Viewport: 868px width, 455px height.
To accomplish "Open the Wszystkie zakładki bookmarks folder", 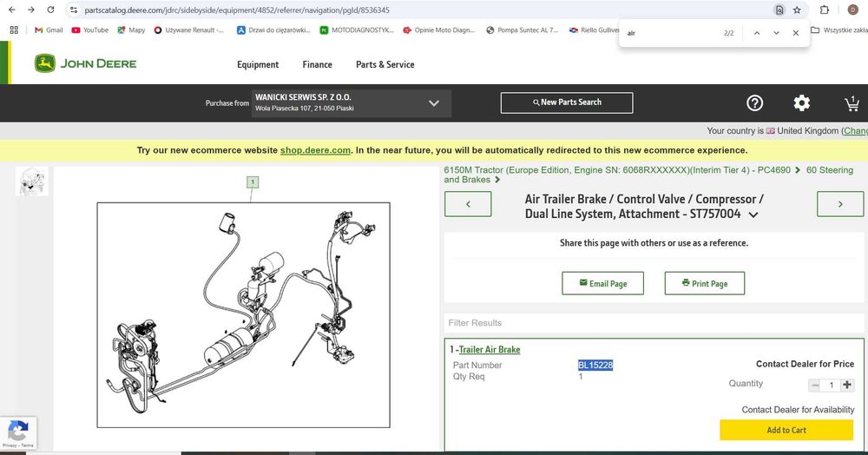I will click(x=839, y=30).
